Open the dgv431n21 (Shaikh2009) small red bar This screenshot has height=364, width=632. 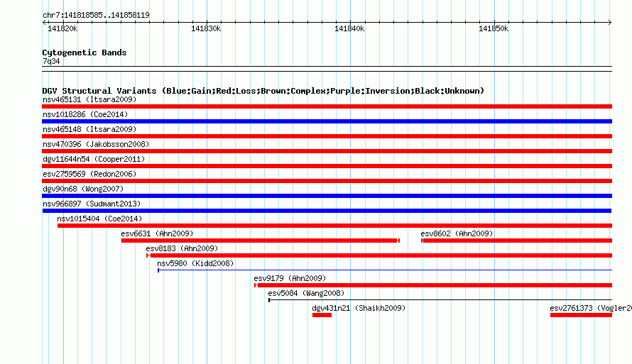[322, 315]
